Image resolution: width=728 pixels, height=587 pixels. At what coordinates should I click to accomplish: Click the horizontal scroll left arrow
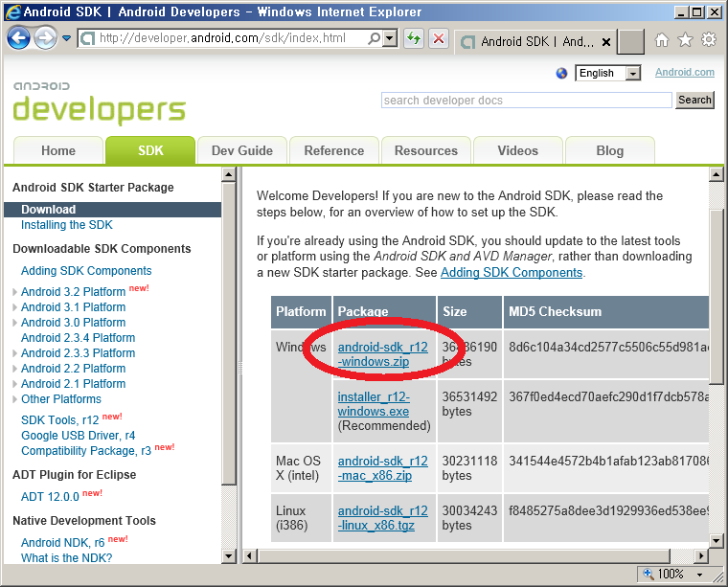click(x=249, y=555)
